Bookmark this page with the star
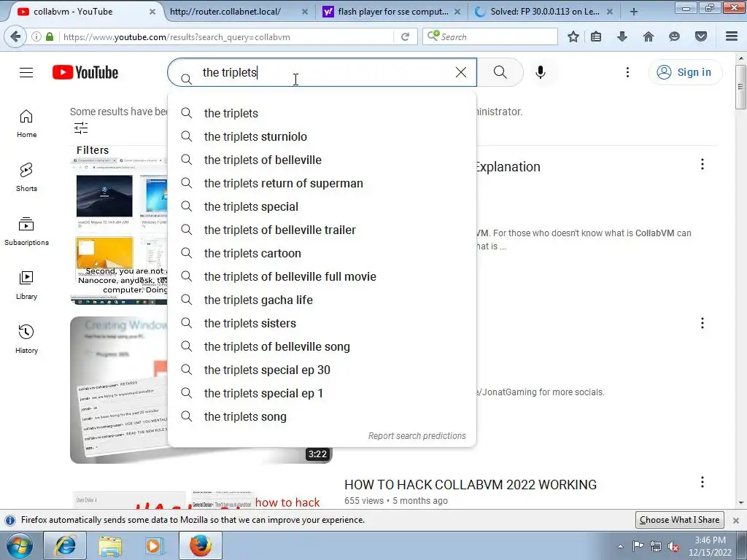This screenshot has width=747, height=560. pyautogui.click(x=573, y=36)
